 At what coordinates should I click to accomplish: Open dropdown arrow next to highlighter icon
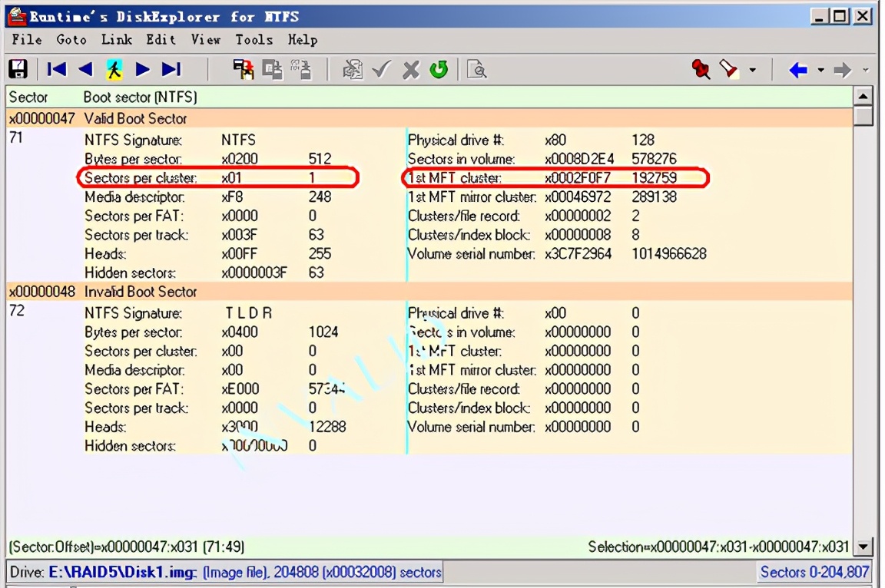753,71
